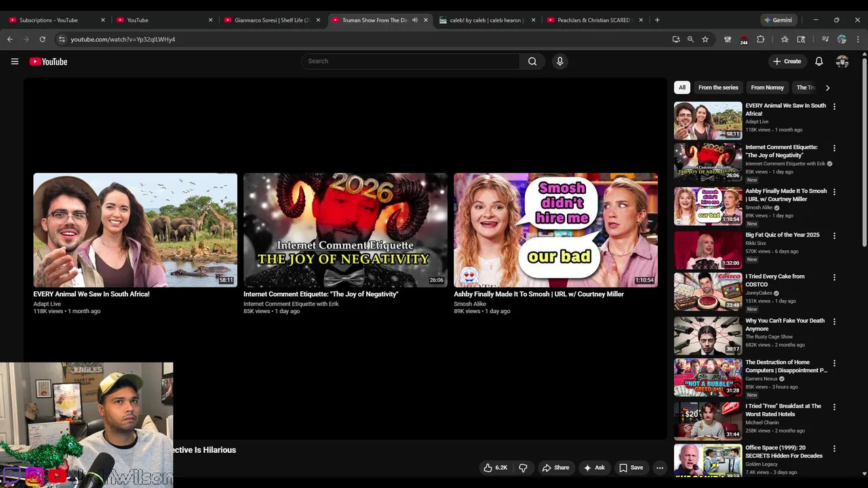The height and width of the screenshot is (488, 868).
Task: Select the From Nomsy chip
Action: point(767,87)
